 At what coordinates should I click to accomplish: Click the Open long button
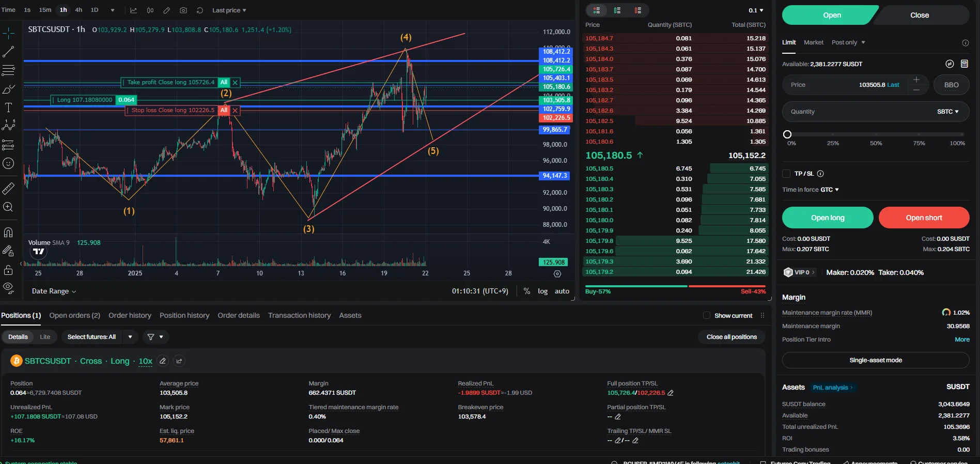(828, 218)
